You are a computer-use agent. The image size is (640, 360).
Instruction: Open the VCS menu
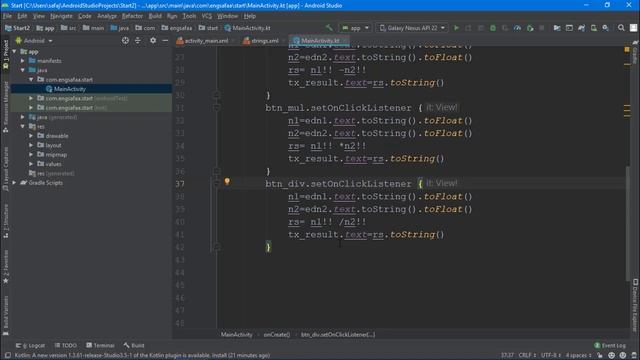(x=207, y=16)
